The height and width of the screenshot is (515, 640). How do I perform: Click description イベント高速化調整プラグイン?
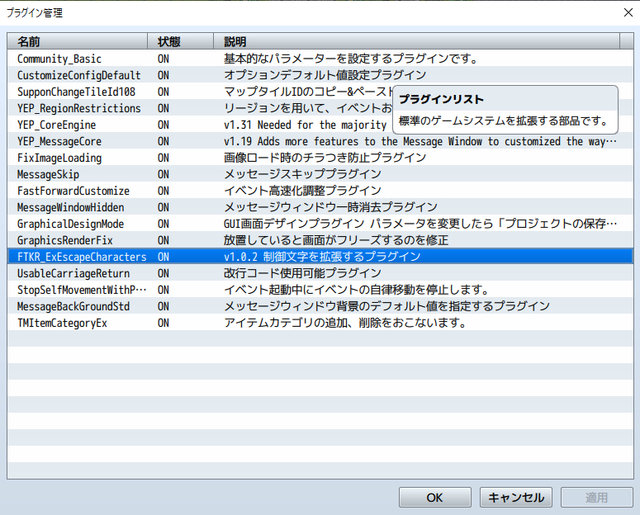pyautogui.click(x=302, y=191)
